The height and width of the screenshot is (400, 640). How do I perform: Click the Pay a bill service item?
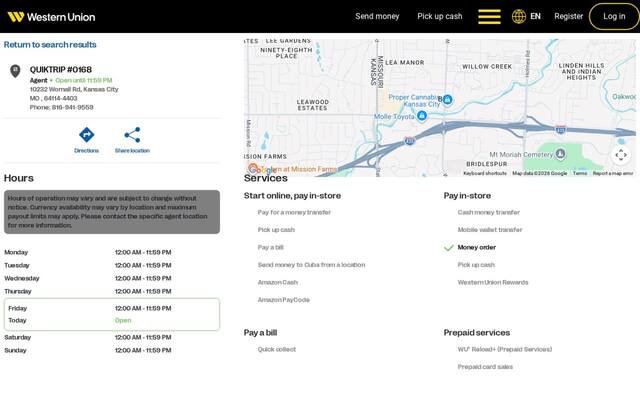(270, 247)
